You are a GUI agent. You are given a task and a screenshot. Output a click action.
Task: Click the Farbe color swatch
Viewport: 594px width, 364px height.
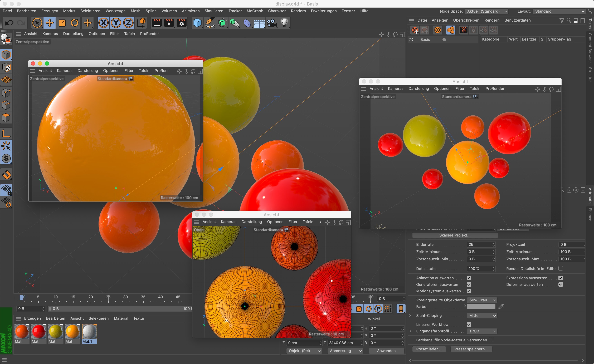coord(481,307)
